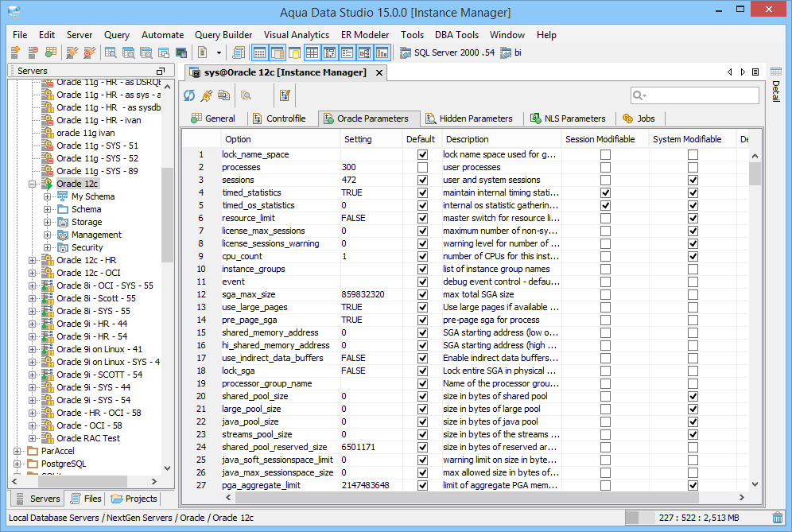Image resolution: width=792 pixels, height=532 pixels.
Task: Toggle Session Modifiable for sga_max_size row
Action: [x=605, y=294]
